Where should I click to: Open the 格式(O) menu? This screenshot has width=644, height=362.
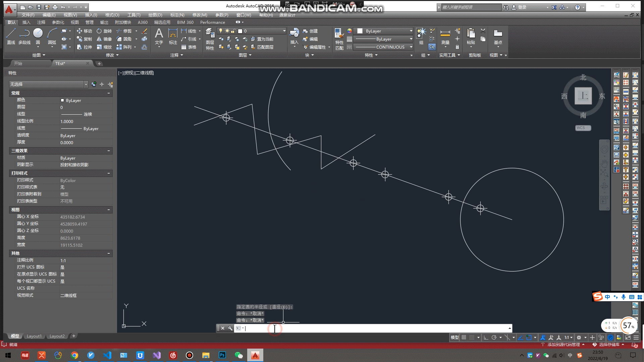pos(112,15)
